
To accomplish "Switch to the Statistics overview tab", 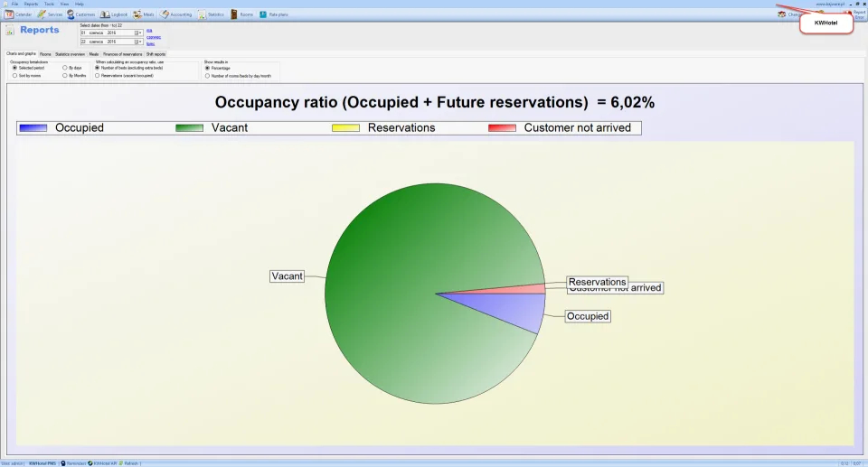I will click(70, 54).
